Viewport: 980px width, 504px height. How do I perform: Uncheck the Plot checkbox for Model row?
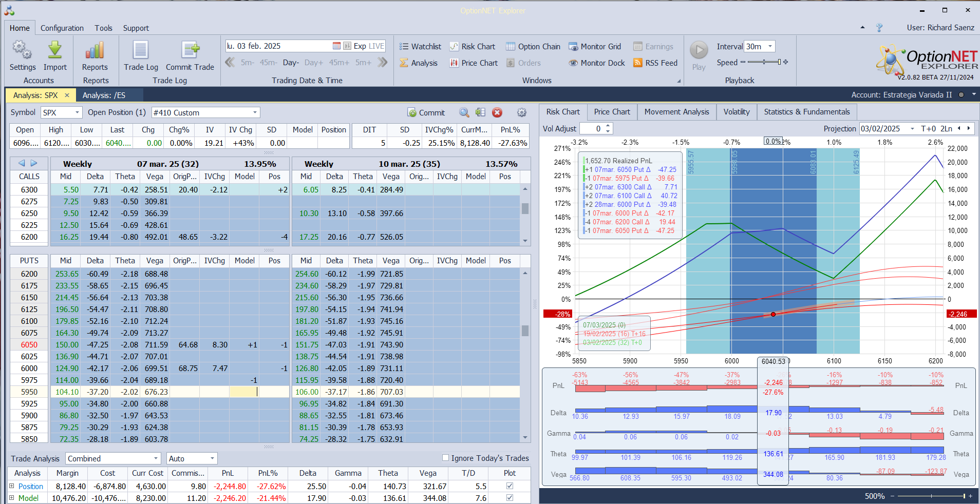(510, 497)
